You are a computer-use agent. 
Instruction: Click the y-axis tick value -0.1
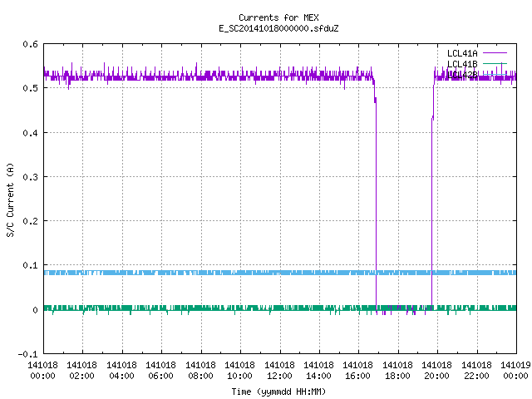pyautogui.click(x=27, y=354)
